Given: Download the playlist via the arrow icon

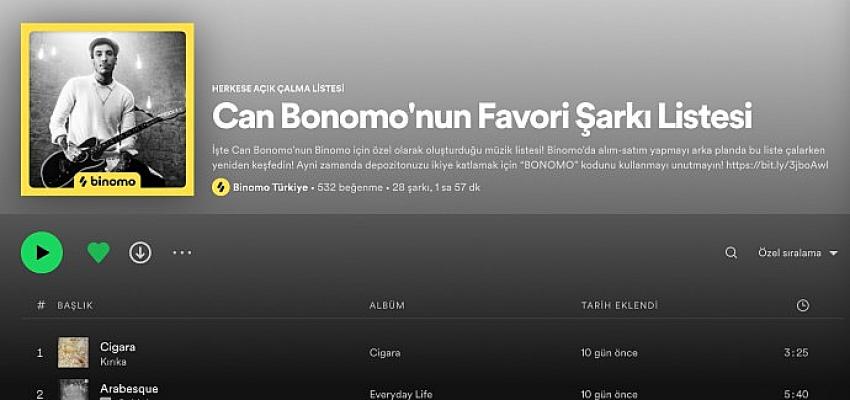Looking at the screenshot, I should (x=140, y=253).
